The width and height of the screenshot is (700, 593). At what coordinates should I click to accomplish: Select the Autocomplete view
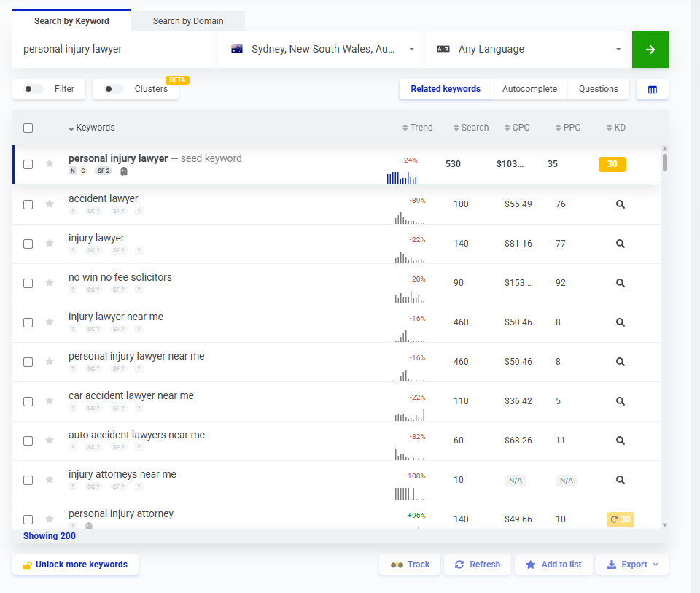(529, 88)
